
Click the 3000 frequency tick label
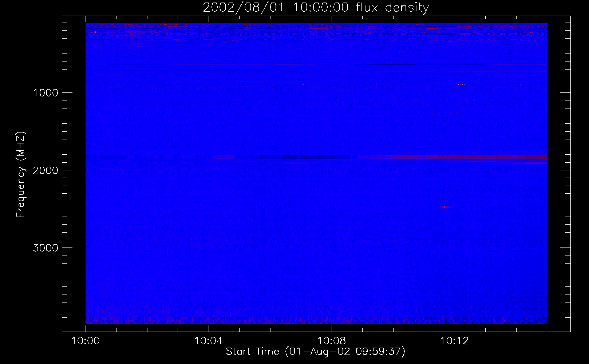coord(46,248)
